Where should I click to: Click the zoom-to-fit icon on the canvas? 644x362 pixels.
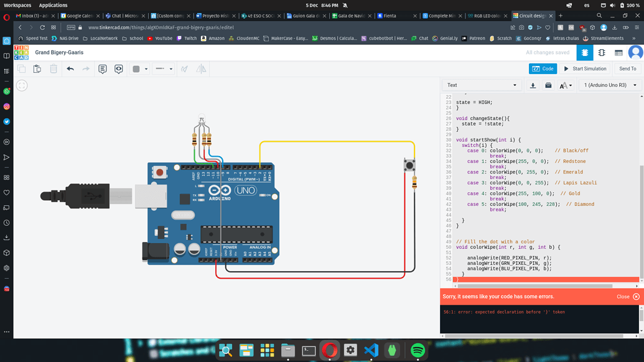22,85
